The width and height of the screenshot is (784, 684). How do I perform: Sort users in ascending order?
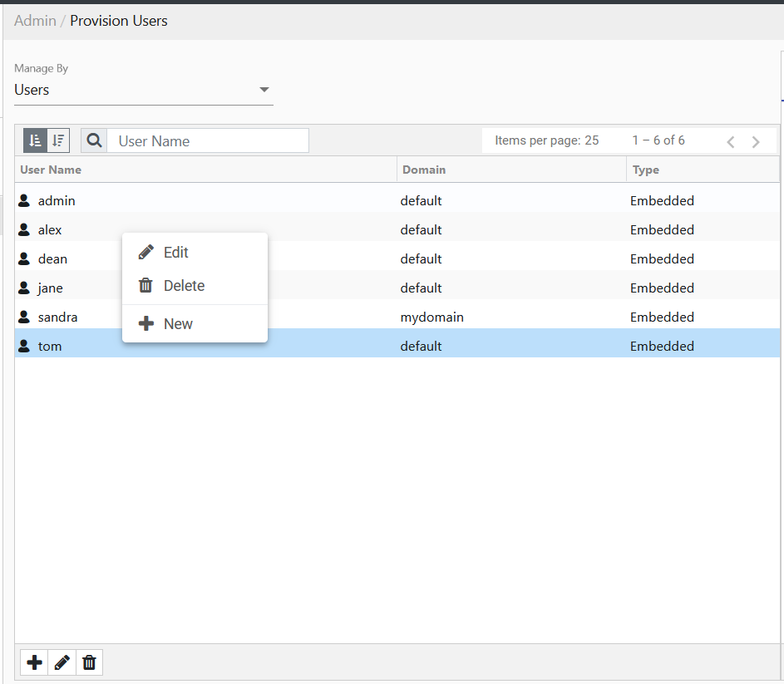tap(35, 140)
